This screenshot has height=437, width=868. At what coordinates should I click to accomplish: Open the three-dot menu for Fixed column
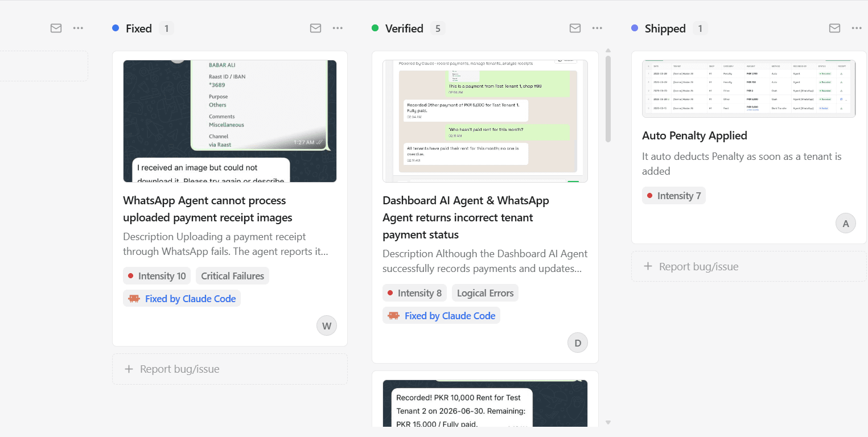pos(338,28)
